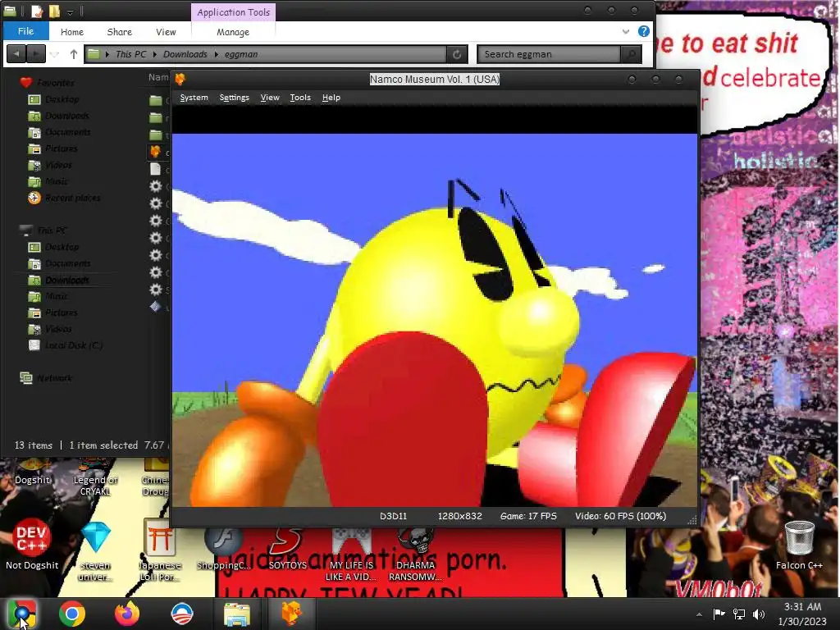Go up one folder level
This screenshot has width=840, height=630.
73,54
